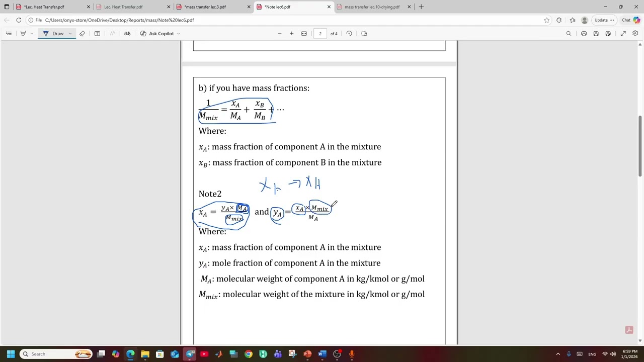Click the vertical scrollbar thumb
Viewport: 644px width, 362px height.
point(640,146)
